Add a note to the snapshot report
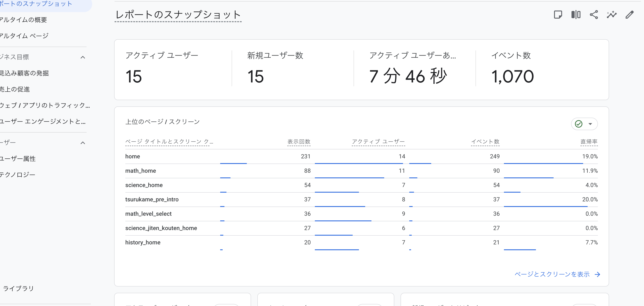644x306 pixels. (559, 15)
